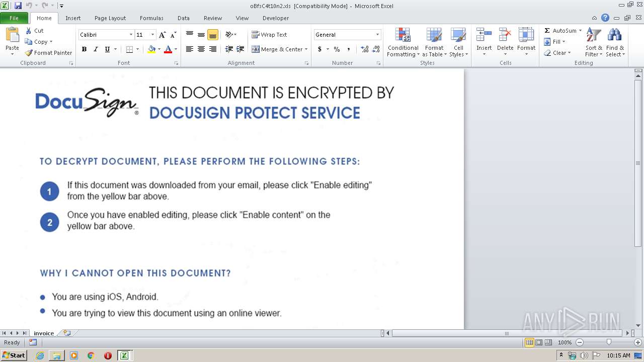Viewport: 644px width, 362px height.
Task: Switch to Normal view in status bar
Action: click(529, 342)
